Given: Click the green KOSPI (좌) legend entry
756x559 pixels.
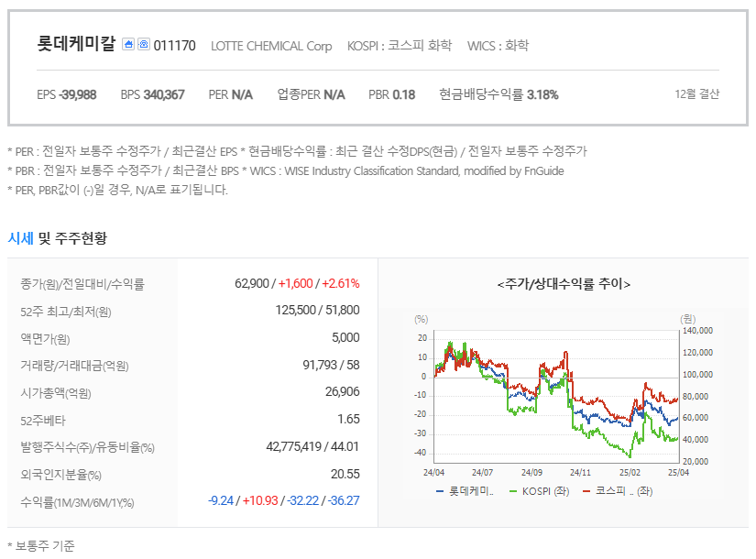Looking at the screenshot, I should pyautogui.click(x=539, y=491).
